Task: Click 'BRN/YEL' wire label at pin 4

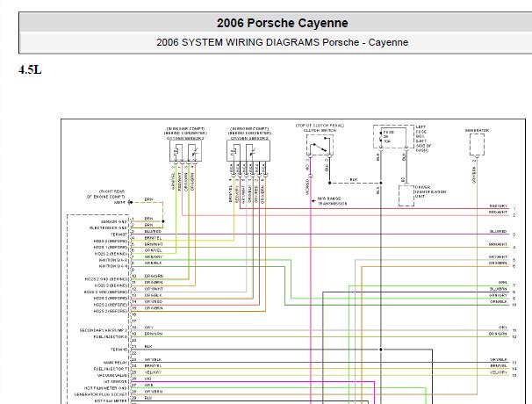Action: [153, 238]
